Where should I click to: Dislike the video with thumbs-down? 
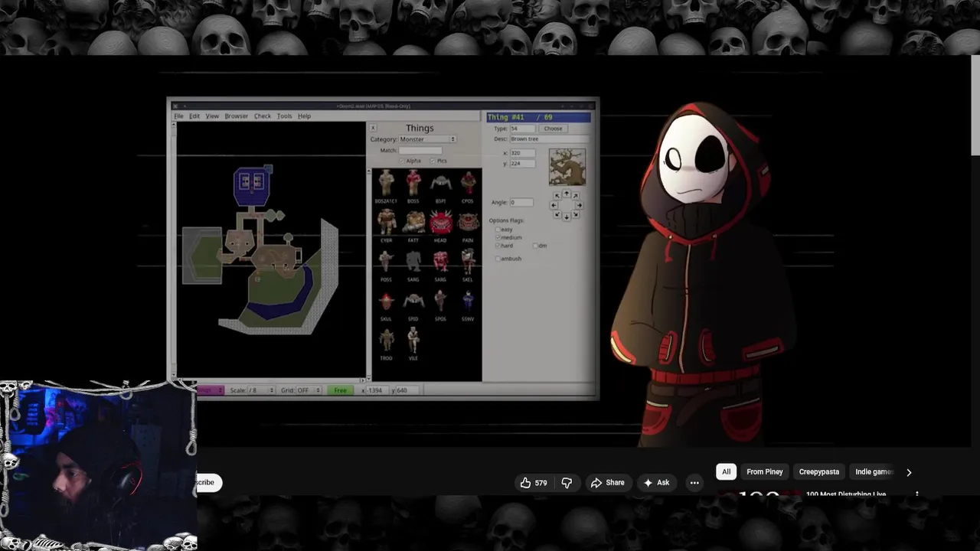(567, 483)
